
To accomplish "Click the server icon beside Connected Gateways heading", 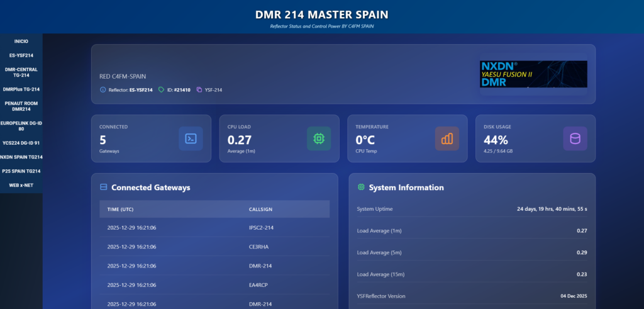I will tap(104, 188).
